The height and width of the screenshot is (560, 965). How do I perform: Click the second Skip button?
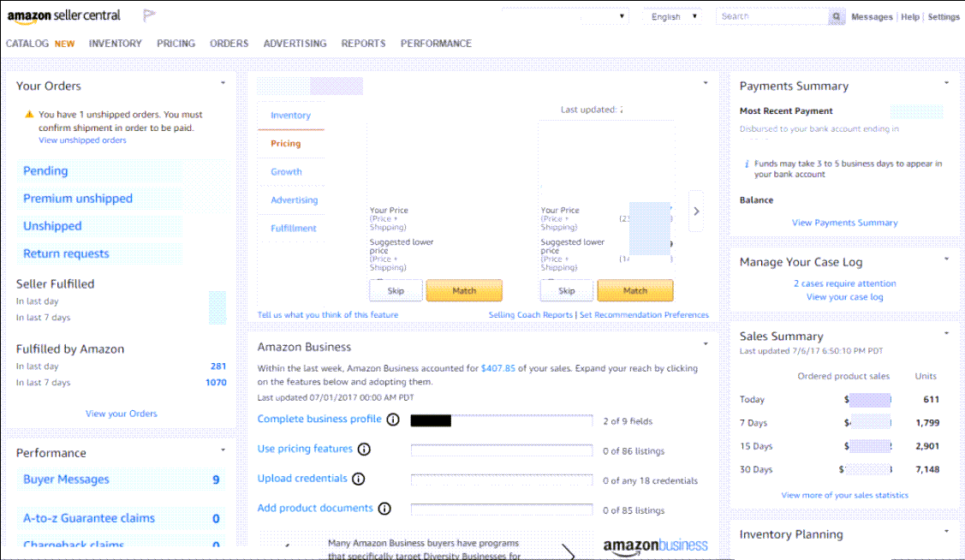coord(567,290)
